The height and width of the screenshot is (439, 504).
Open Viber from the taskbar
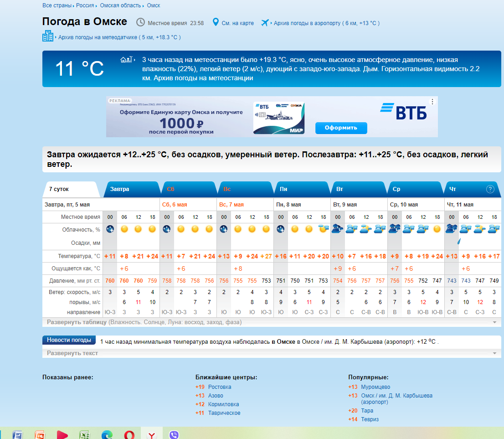(174, 434)
